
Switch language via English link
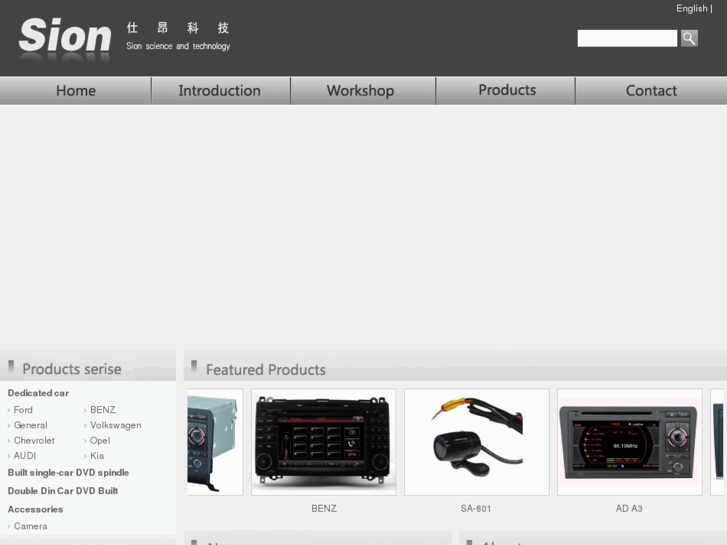coord(691,8)
